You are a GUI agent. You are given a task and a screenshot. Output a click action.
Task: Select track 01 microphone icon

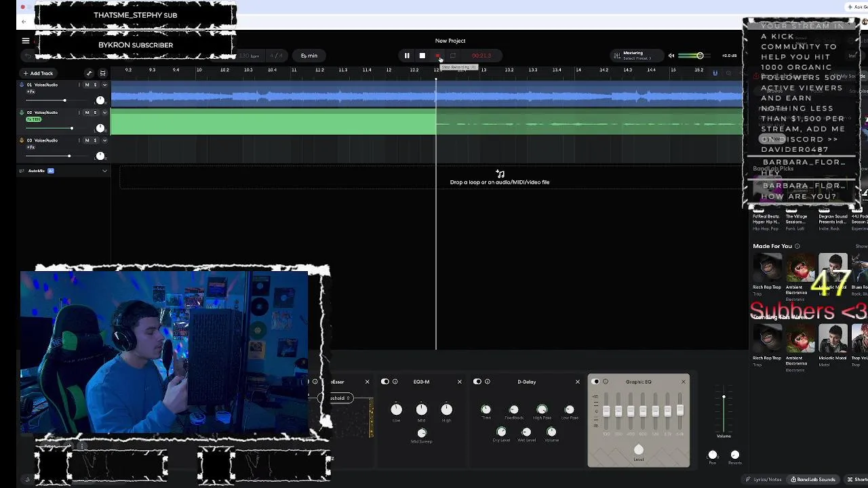tap(22, 85)
